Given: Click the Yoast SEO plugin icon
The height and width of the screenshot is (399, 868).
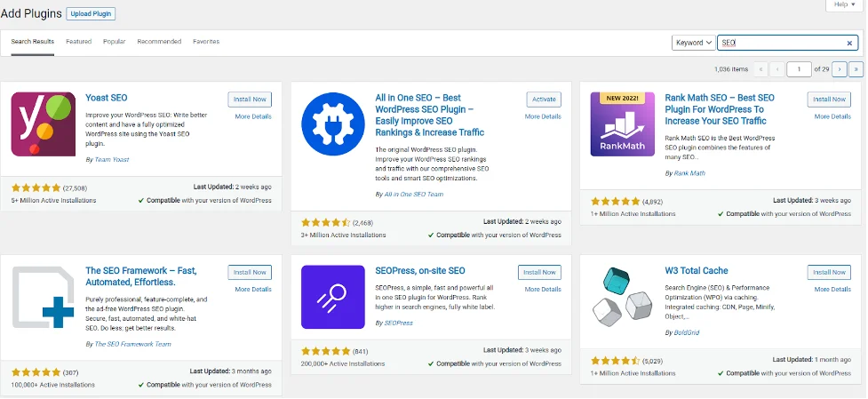Looking at the screenshot, I should (44, 124).
